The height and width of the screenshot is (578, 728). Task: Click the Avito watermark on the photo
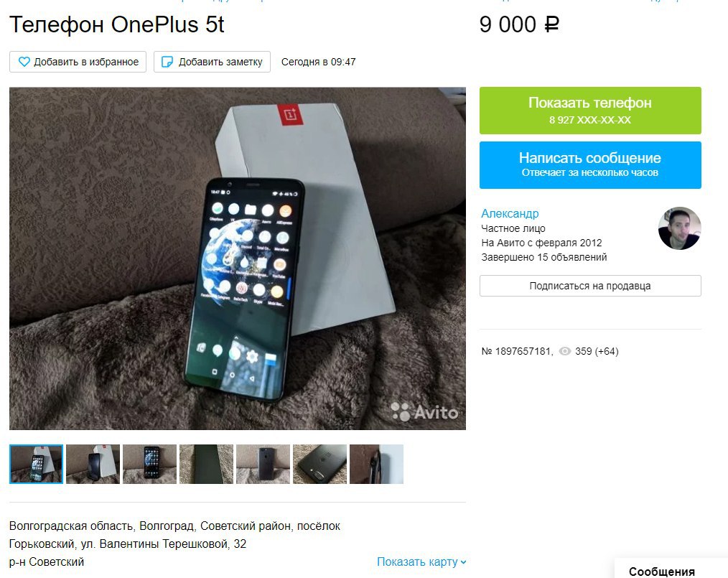pyautogui.click(x=424, y=412)
